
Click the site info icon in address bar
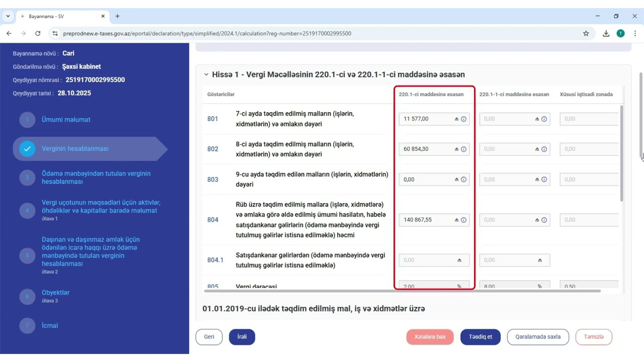[55, 33]
